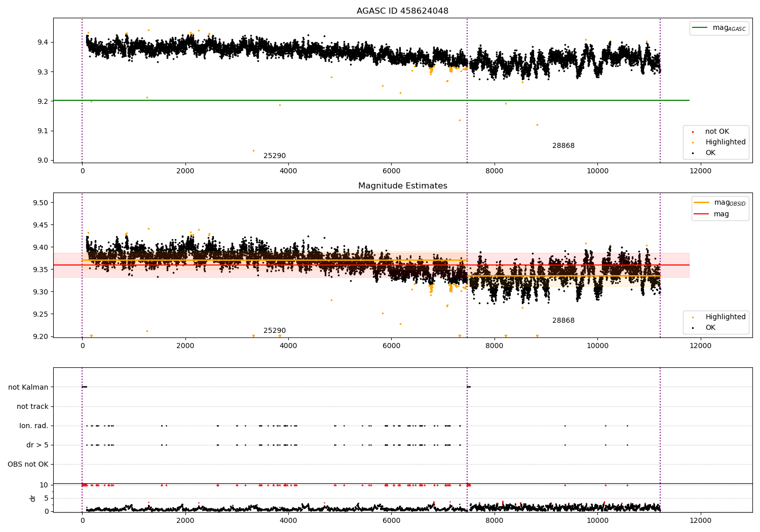Click the "dr > 5" row label
Viewport: 760px width, 532px height.
click(x=37, y=445)
